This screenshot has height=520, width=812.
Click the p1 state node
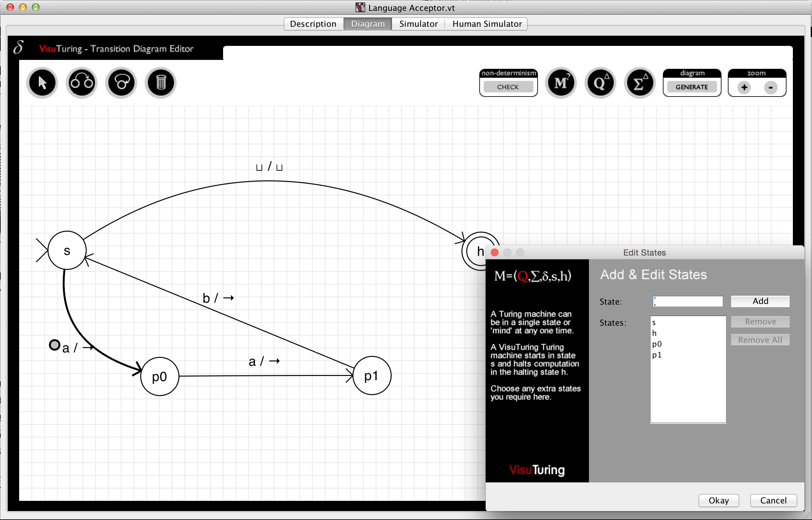[x=372, y=375]
